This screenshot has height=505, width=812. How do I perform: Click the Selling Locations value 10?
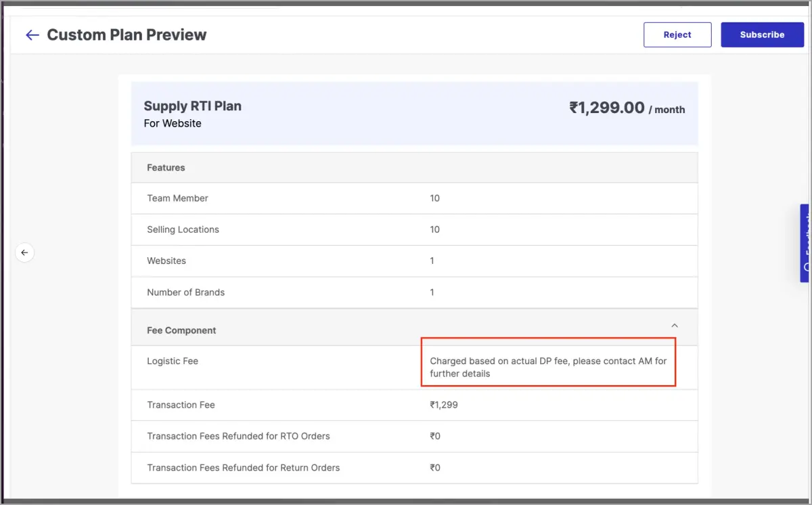tap(434, 229)
